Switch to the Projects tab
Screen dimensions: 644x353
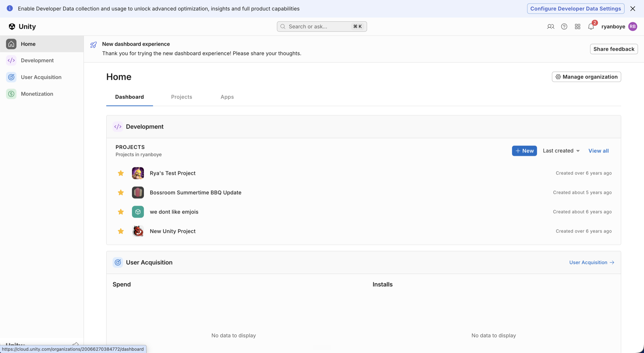coord(182,97)
